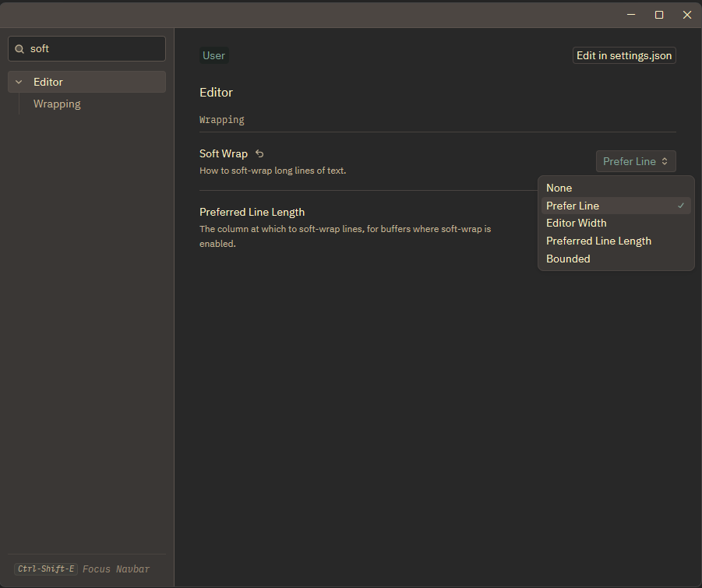The width and height of the screenshot is (702, 588).
Task: Switch to the User settings tab
Action: 213,55
